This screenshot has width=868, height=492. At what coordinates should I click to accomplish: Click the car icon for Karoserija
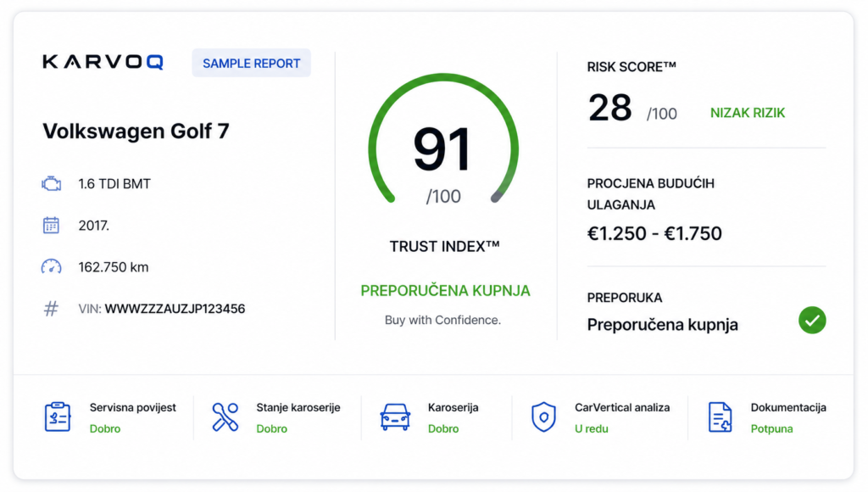point(395,417)
